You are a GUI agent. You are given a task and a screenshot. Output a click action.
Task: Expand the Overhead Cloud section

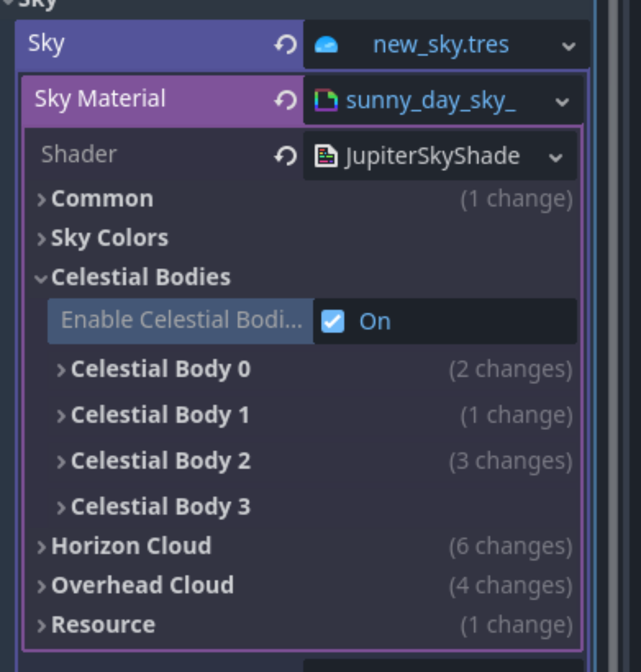click(x=42, y=585)
